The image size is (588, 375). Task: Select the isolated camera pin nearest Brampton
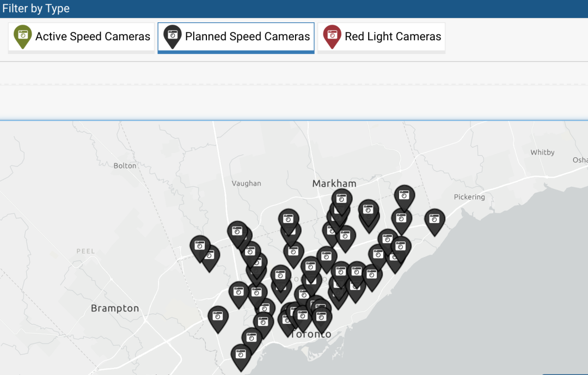point(218,319)
